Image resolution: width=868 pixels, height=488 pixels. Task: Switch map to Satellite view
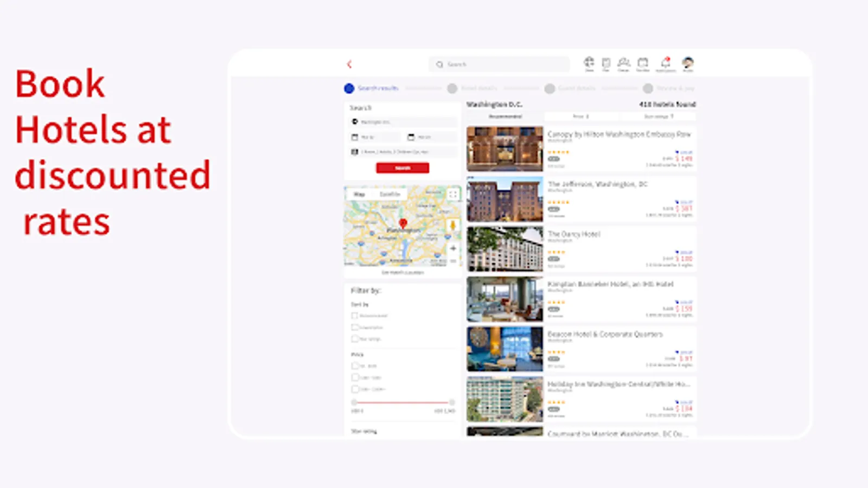point(390,194)
